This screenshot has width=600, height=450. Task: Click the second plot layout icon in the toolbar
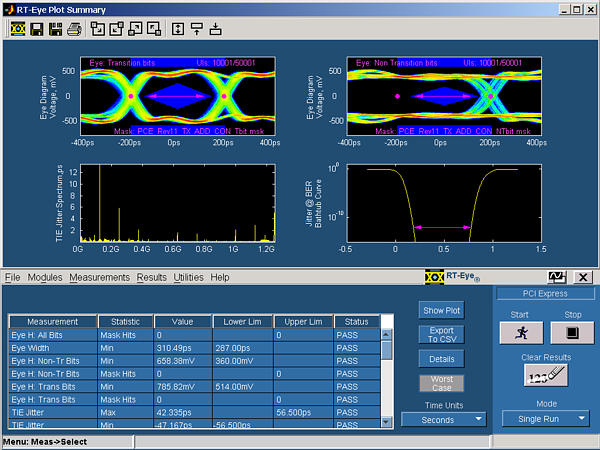point(116,29)
